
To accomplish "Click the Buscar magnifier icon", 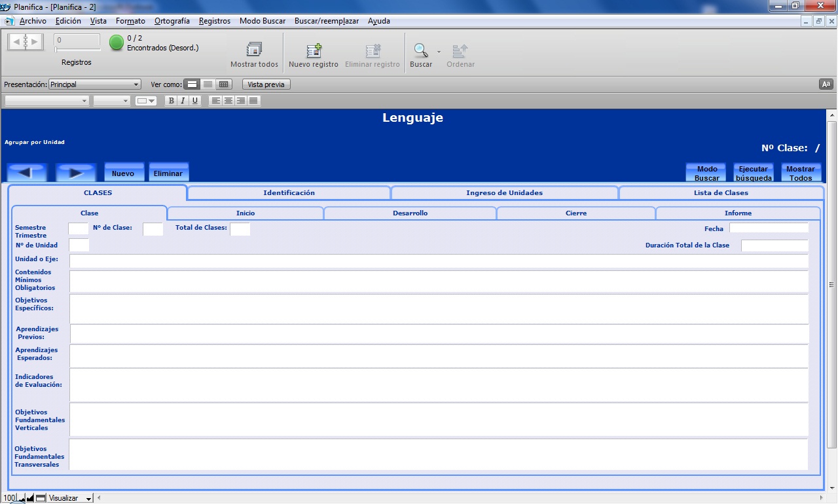I will pos(420,50).
